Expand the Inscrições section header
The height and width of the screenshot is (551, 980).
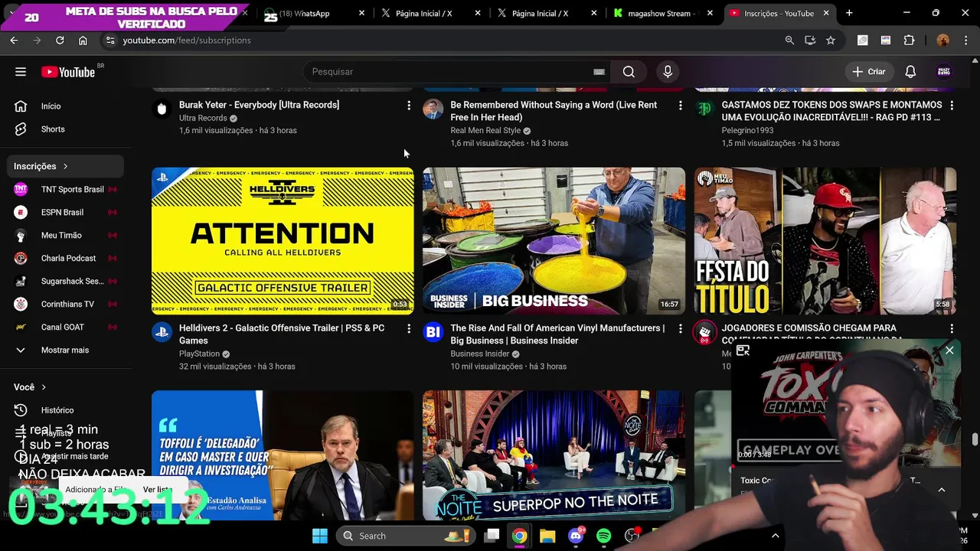pos(67,166)
